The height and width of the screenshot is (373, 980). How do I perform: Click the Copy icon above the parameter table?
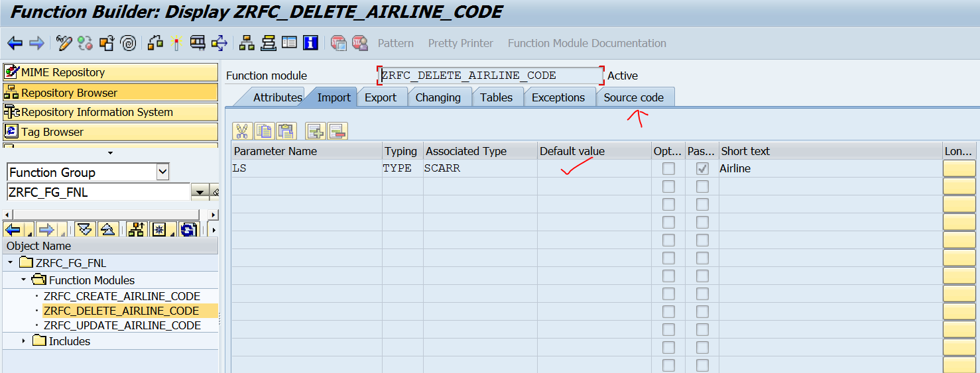(264, 131)
